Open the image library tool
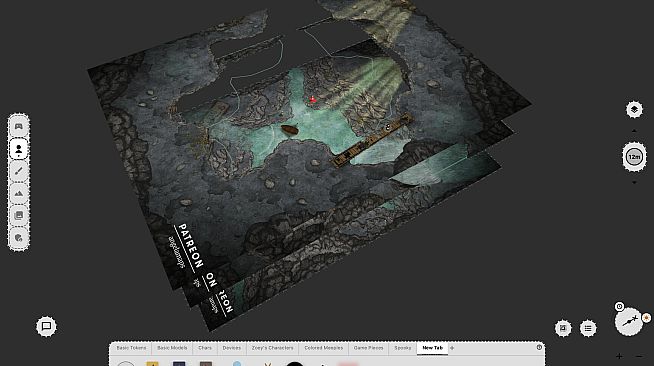The width and height of the screenshot is (654, 366). 19,216
